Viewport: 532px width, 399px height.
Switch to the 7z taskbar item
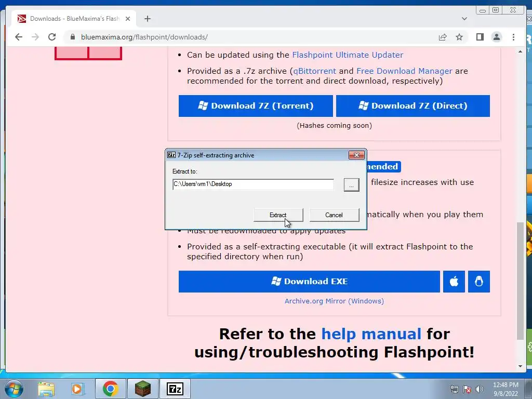pyautogui.click(x=175, y=389)
